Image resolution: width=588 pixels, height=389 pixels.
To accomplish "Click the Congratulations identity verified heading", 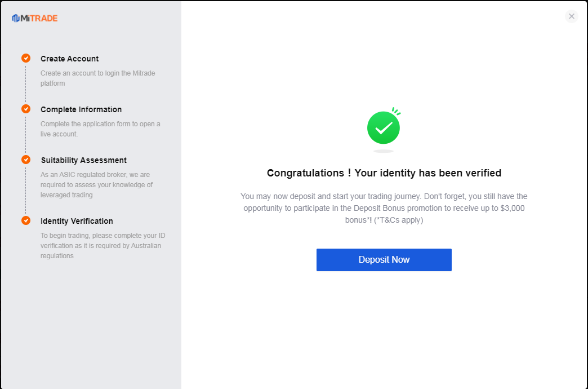I will (x=384, y=173).
